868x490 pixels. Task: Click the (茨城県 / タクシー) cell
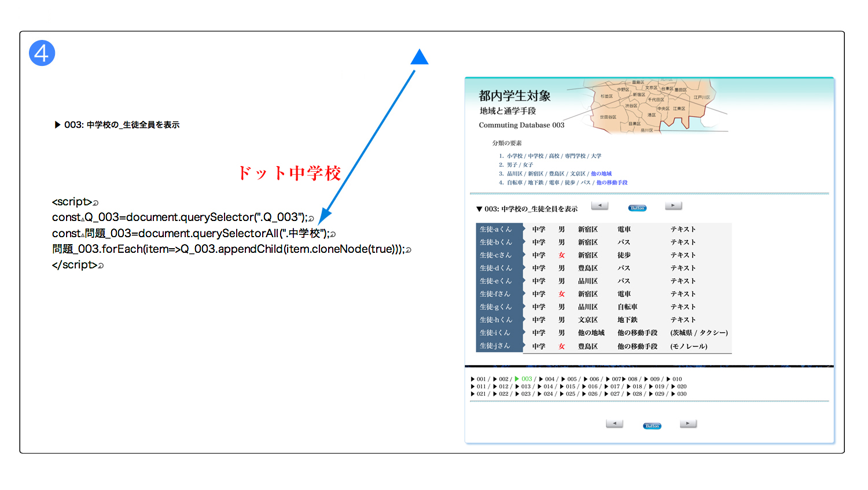coord(699,333)
